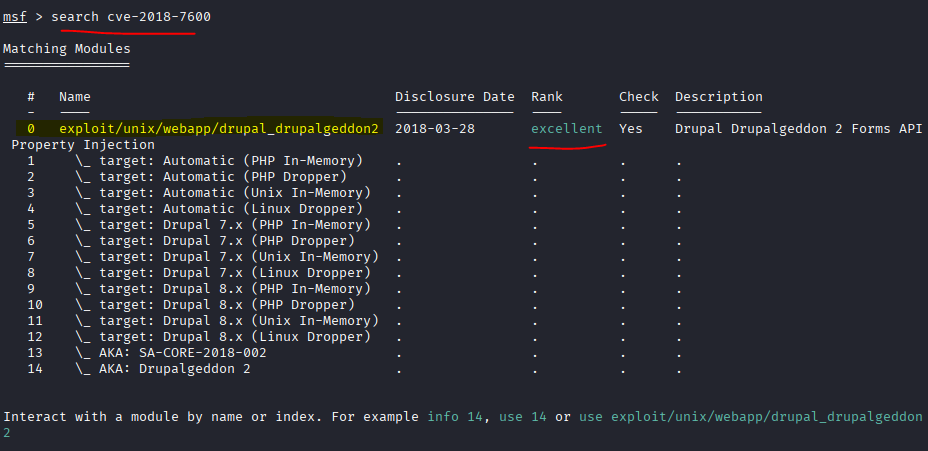Click the Description column header
928x451 pixels.
click(718, 97)
